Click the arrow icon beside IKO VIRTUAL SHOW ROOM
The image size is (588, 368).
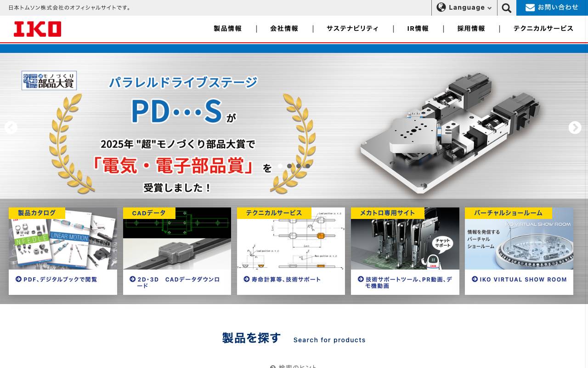coord(475,279)
